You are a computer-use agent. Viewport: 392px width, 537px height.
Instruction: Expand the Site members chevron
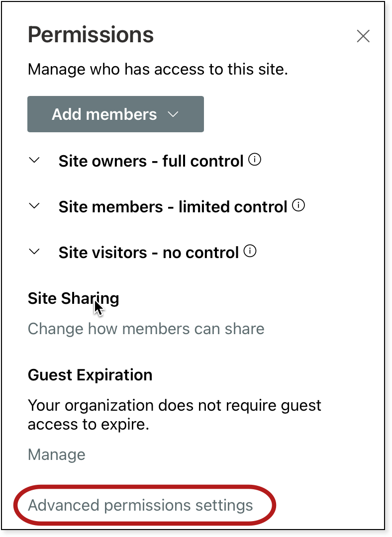(x=34, y=206)
